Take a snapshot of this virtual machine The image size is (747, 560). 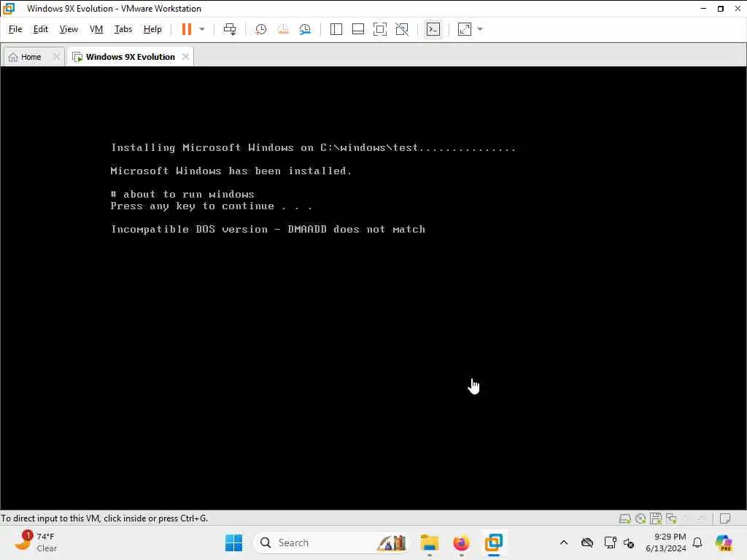pyautogui.click(x=260, y=29)
